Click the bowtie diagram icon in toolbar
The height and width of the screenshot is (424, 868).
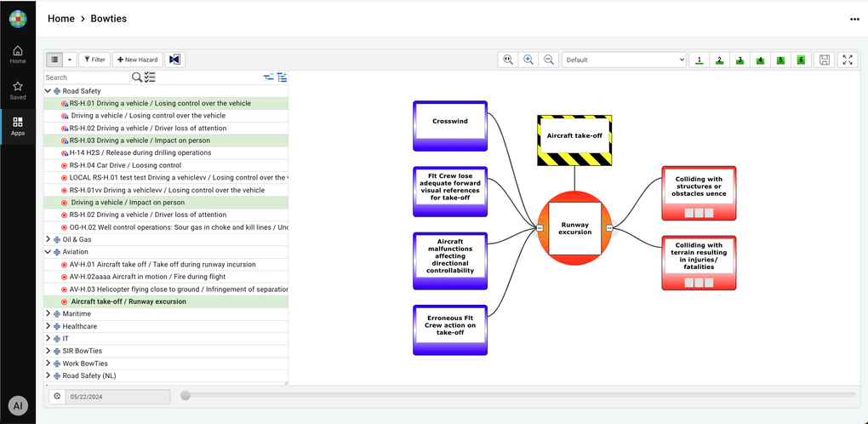pos(174,60)
